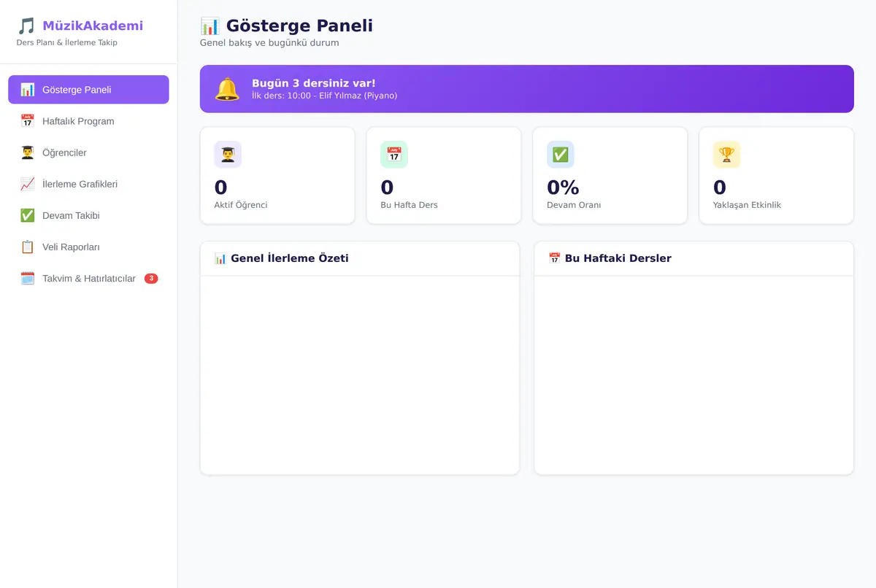Click the trophy icon on Yaklaşan Etkinlik card

(x=727, y=155)
